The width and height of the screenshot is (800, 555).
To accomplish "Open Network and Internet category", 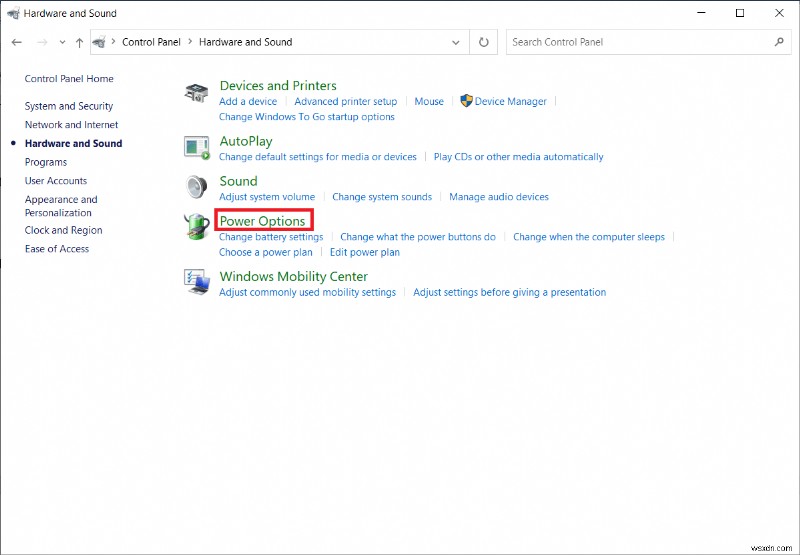I will point(71,124).
